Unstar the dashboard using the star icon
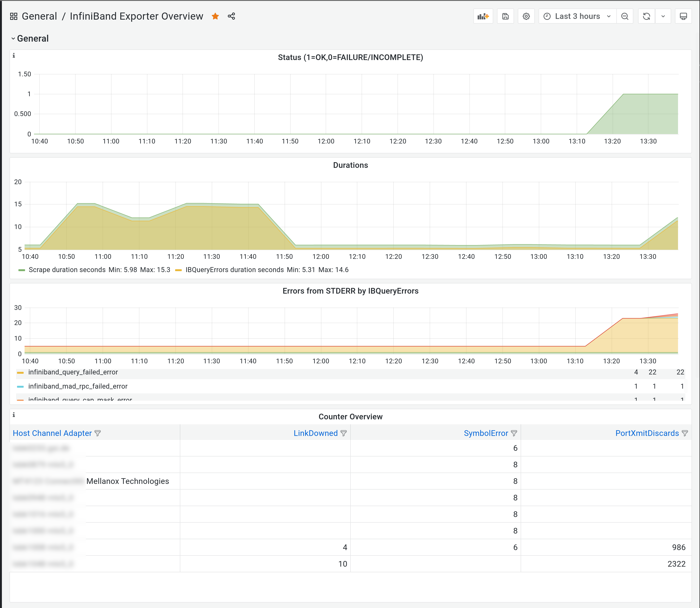The height and width of the screenshot is (608, 700). point(215,16)
